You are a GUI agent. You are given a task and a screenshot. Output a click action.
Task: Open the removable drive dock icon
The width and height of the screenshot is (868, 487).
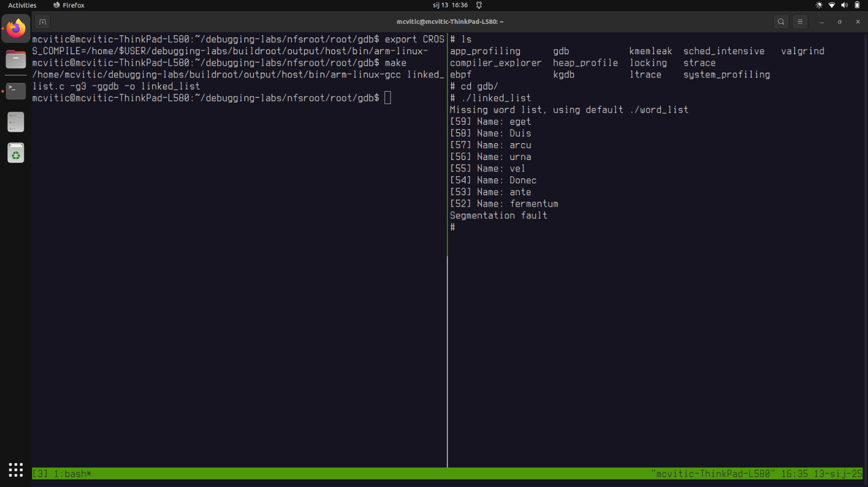[x=16, y=122]
